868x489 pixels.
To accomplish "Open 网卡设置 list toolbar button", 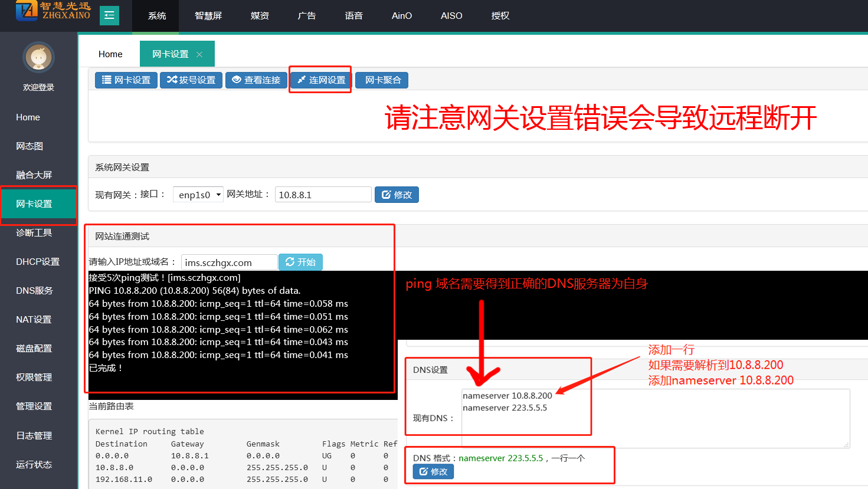I will coord(126,80).
